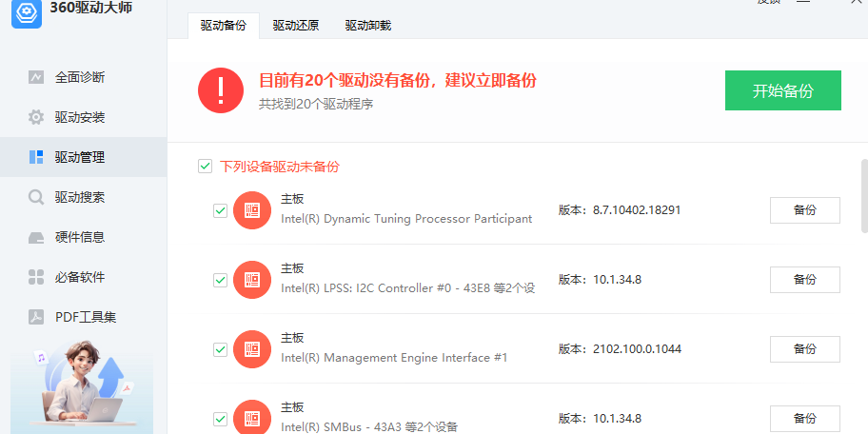Click the 360驱动大师 logo icon

pyautogui.click(x=24, y=11)
